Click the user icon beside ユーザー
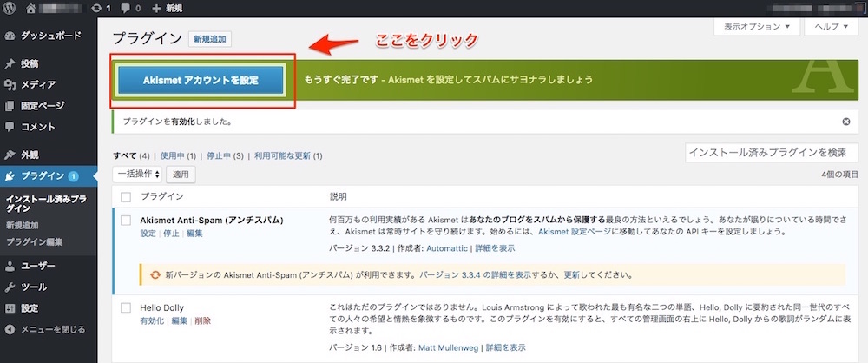Viewport: 868px width, 363px height. [10, 266]
